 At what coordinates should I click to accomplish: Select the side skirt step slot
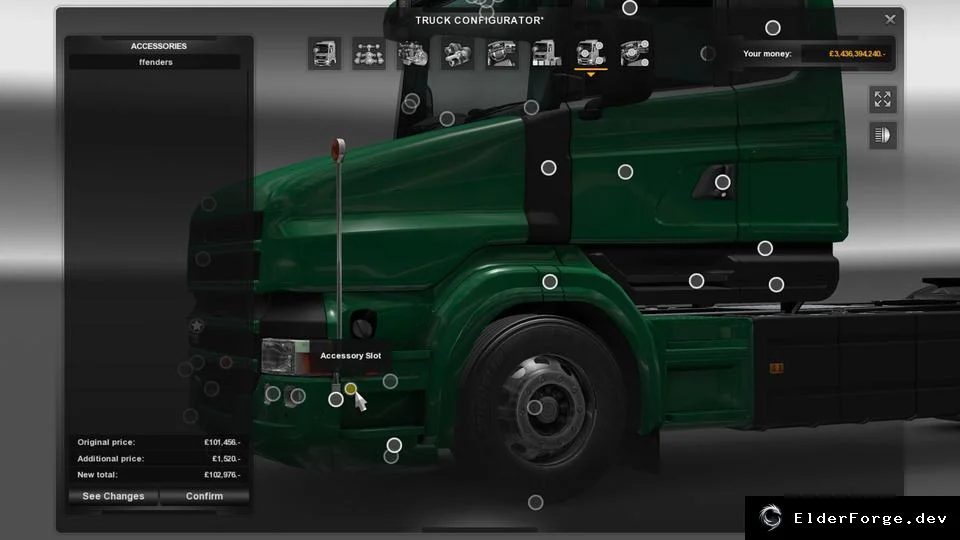tap(696, 281)
